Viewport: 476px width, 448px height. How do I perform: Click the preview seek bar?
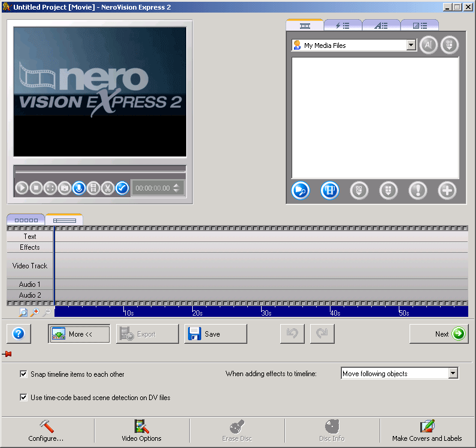tap(100, 172)
